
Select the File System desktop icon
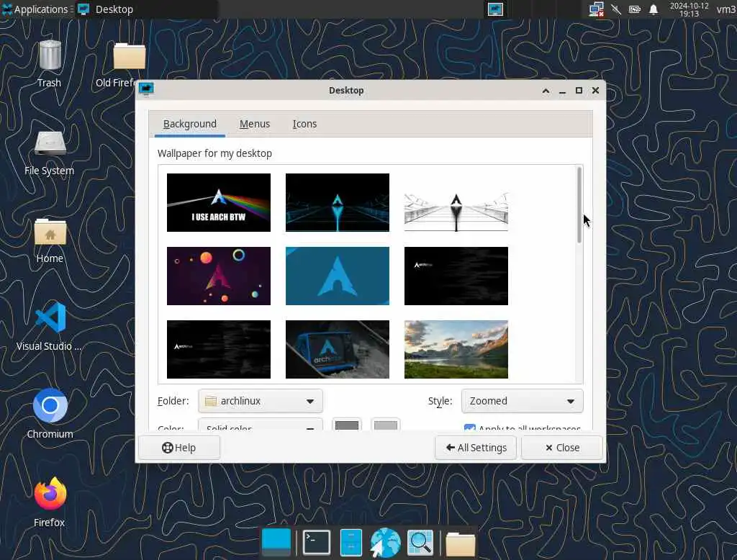coord(50,143)
